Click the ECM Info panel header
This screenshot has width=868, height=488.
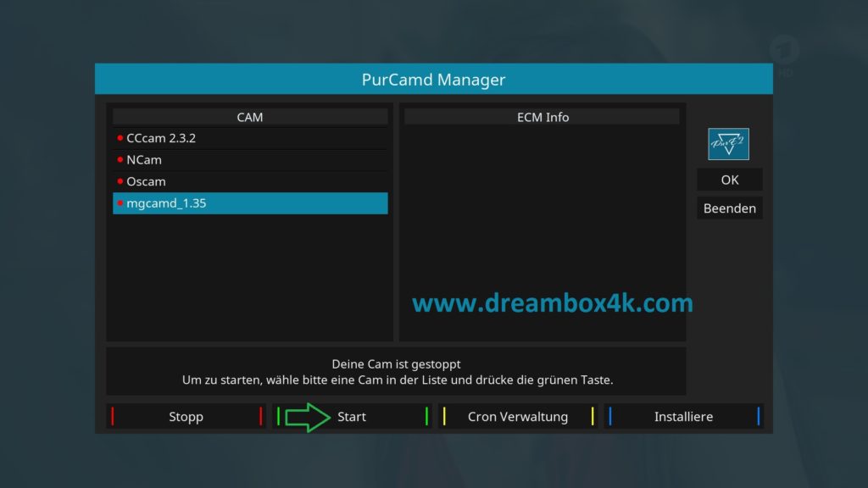542,117
